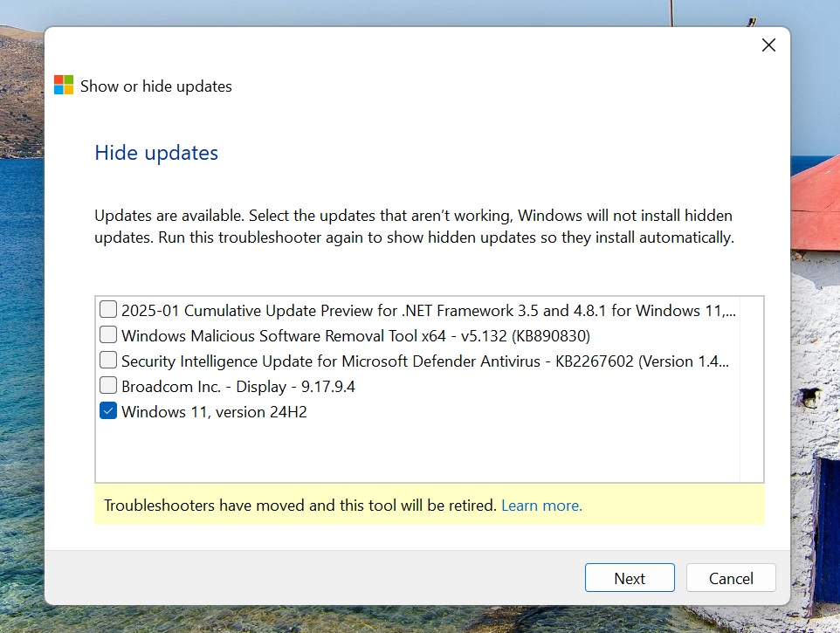Image resolution: width=840 pixels, height=633 pixels.
Task: Check the 2025-01 Cumulative Update Preview entry
Action: [x=107, y=308]
